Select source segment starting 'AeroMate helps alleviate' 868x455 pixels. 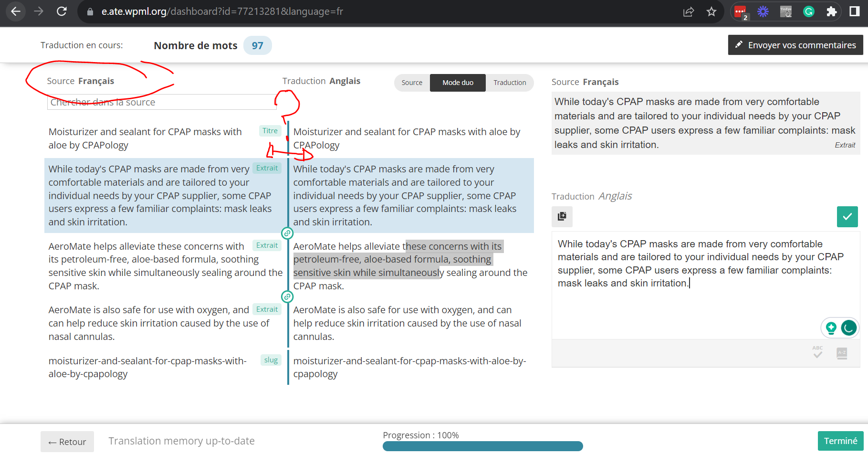point(165,266)
